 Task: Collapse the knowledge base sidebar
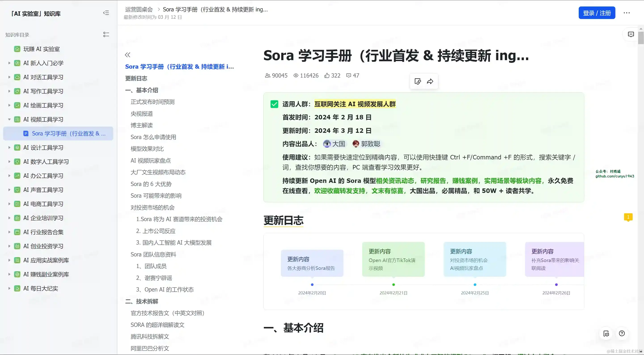point(106,13)
